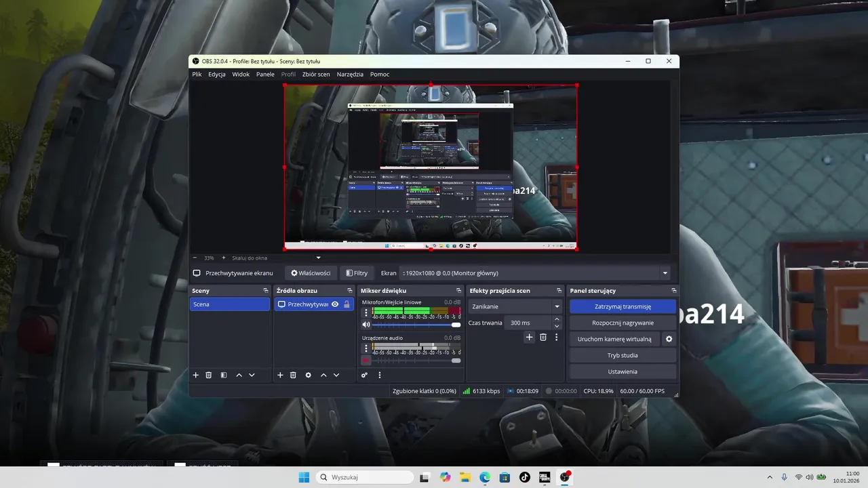Toggle lock on Przechwytywanie source
Image resolution: width=868 pixels, height=488 pixels.
[x=347, y=304]
